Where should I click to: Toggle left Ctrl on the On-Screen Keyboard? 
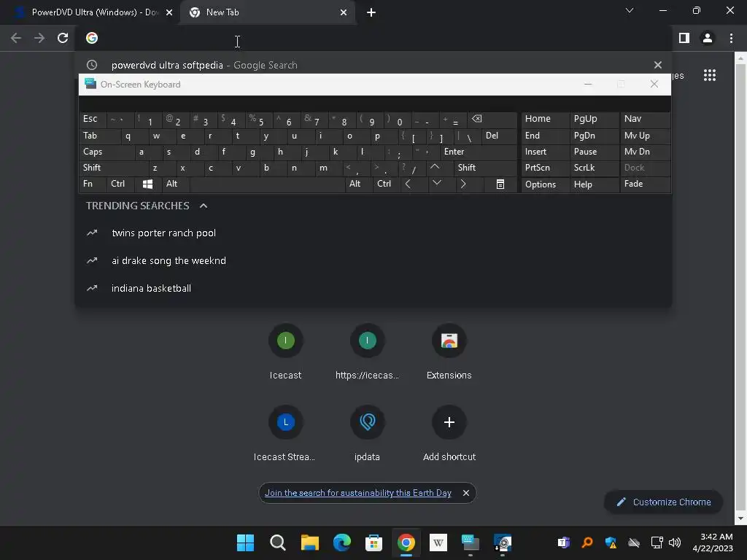coord(120,184)
